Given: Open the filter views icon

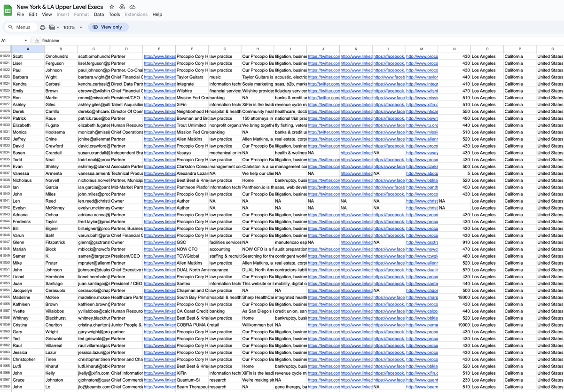Looking at the screenshot, I should point(52,27).
